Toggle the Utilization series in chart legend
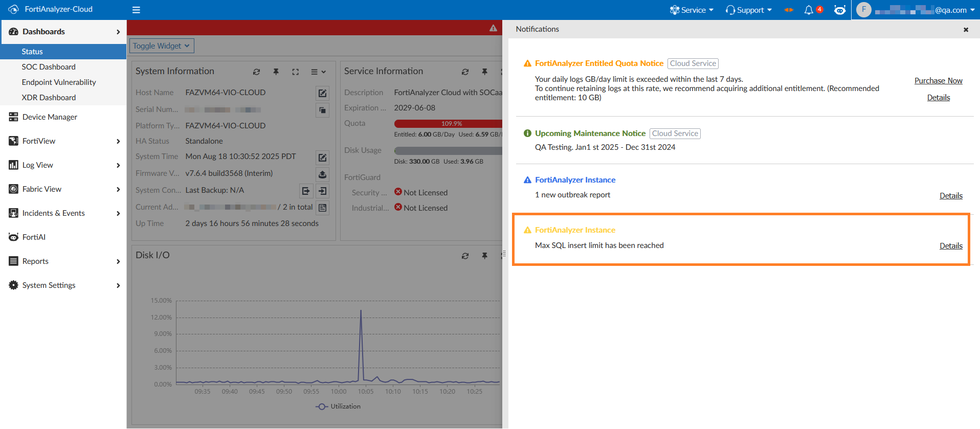 click(x=338, y=407)
